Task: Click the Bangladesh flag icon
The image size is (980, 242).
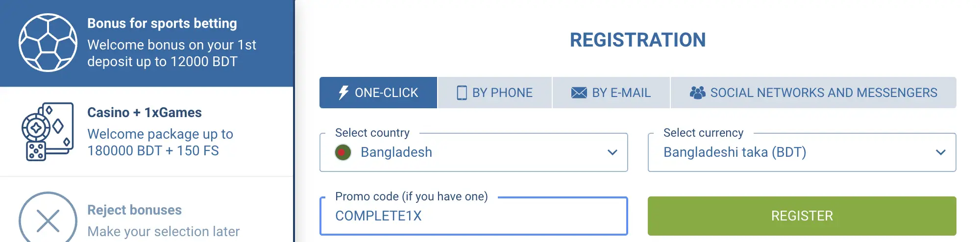Action: 343,152
